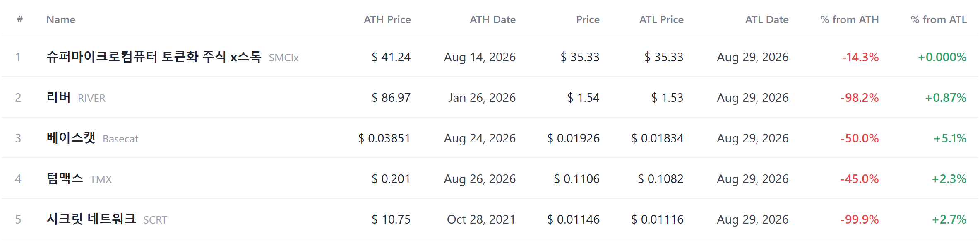
Task: Sort by the ATH Date column header
Action: click(492, 19)
